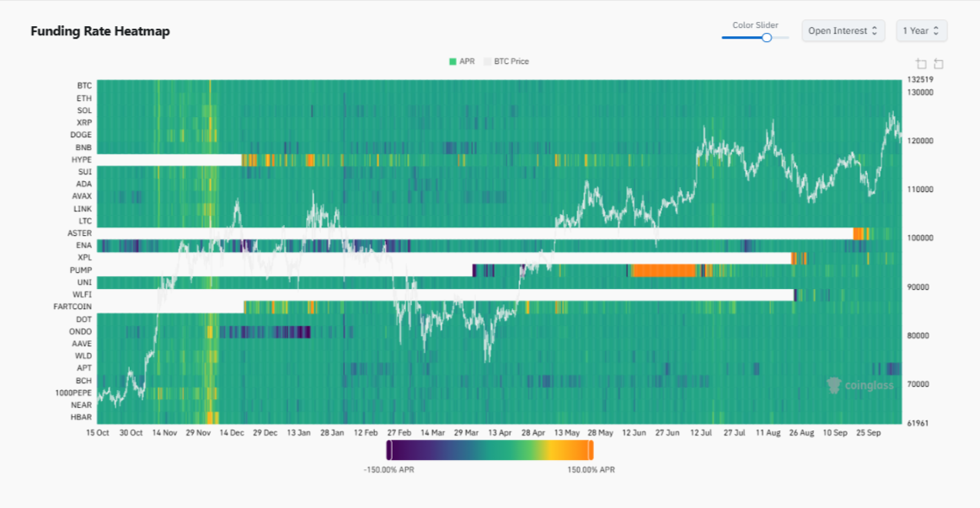Image resolution: width=980 pixels, height=508 pixels.
Task: Toggle the APR series in the legend
Action: 461,61
